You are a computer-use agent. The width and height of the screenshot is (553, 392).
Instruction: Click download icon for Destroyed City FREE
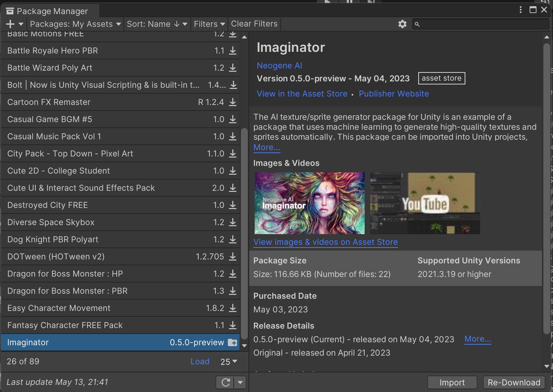233,205
